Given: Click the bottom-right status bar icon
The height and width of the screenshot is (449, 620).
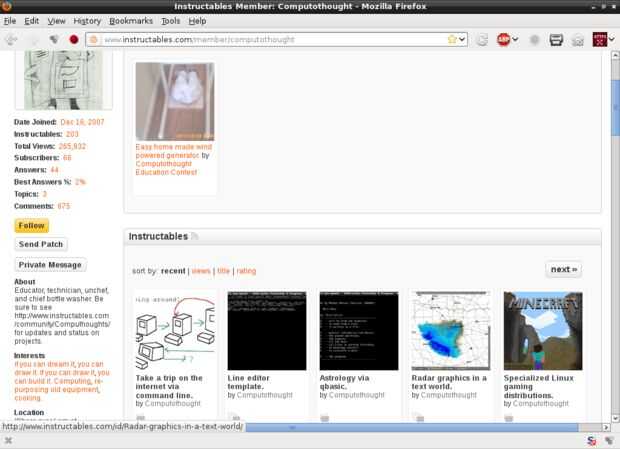Looking at the screenshot, I should point(609,441).
